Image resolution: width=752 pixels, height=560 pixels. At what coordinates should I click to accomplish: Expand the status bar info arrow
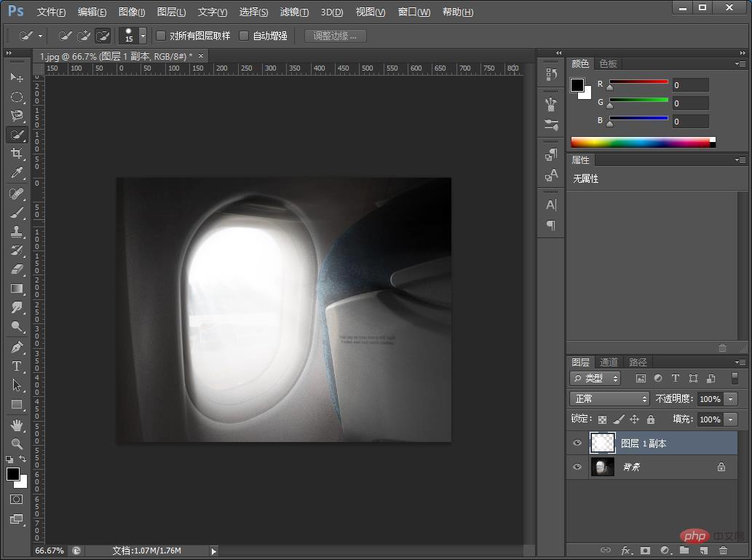(x=214, y=551)
